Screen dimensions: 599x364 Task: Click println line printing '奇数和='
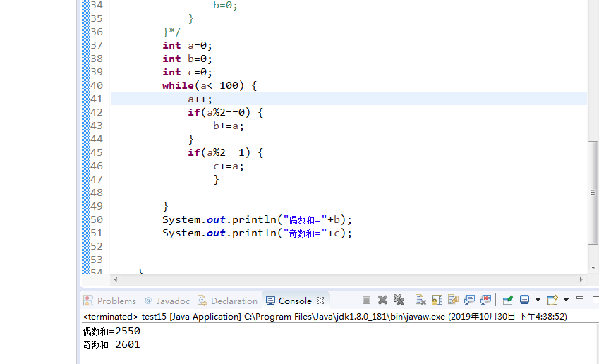pos(257,233)
